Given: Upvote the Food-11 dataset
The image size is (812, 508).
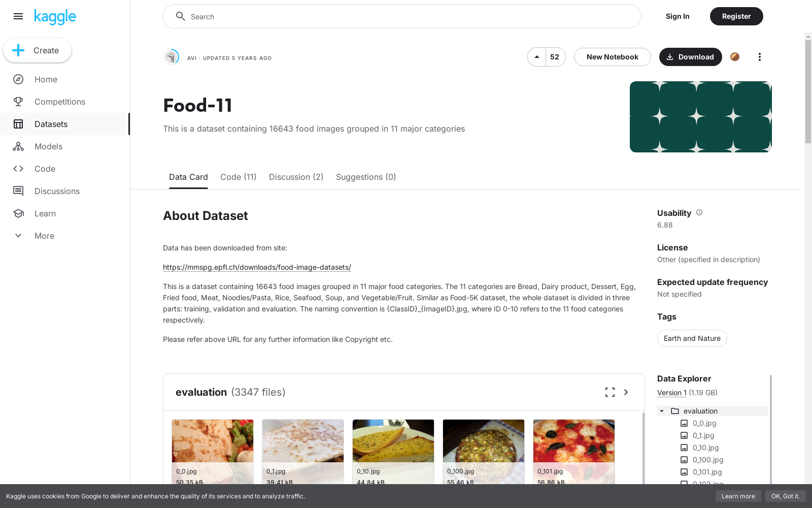Looking at the screenshot, I should pyautogui.click(x=537, y=57).
